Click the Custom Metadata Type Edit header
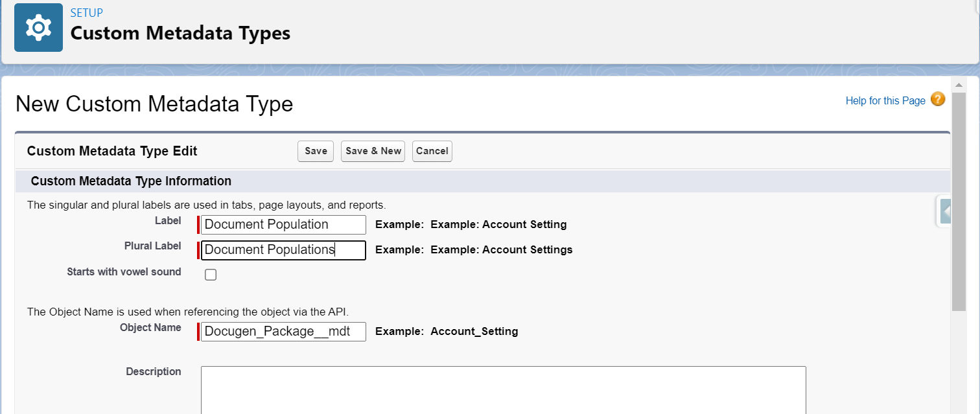This screenshot has width=980, height=414. click(x=111, y=151)
